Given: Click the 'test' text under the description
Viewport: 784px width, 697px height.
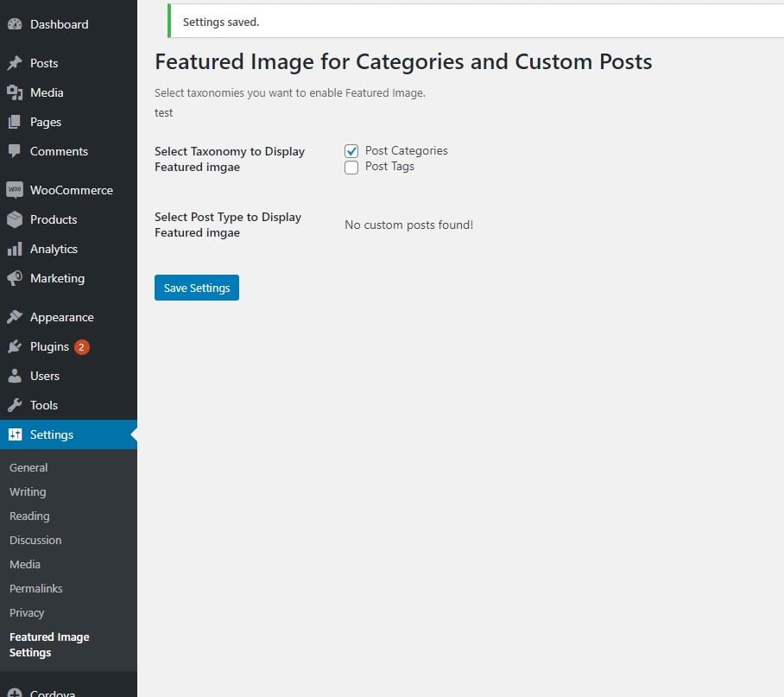Looking at the screenshot, I should [x=163, y=113].
